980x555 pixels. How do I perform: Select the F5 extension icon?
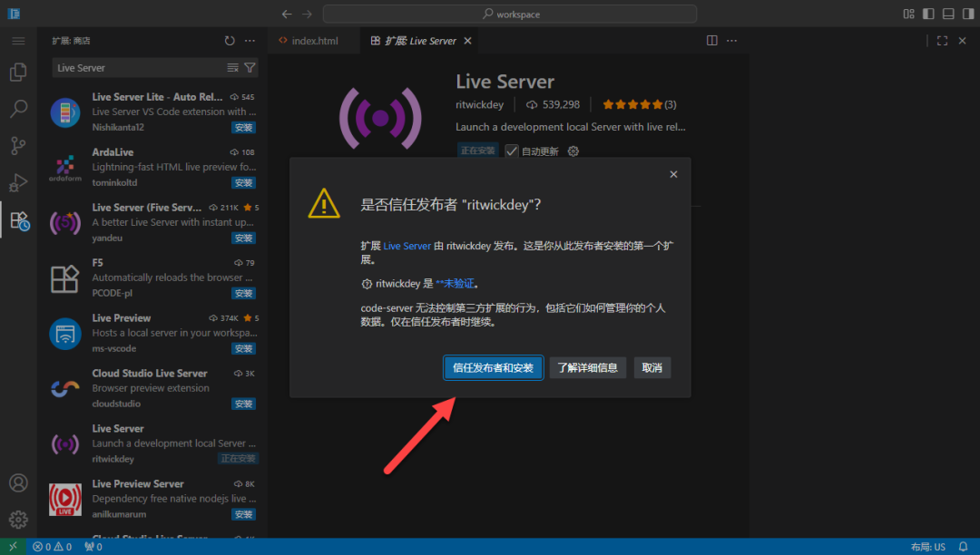click(x=65, y=278)
